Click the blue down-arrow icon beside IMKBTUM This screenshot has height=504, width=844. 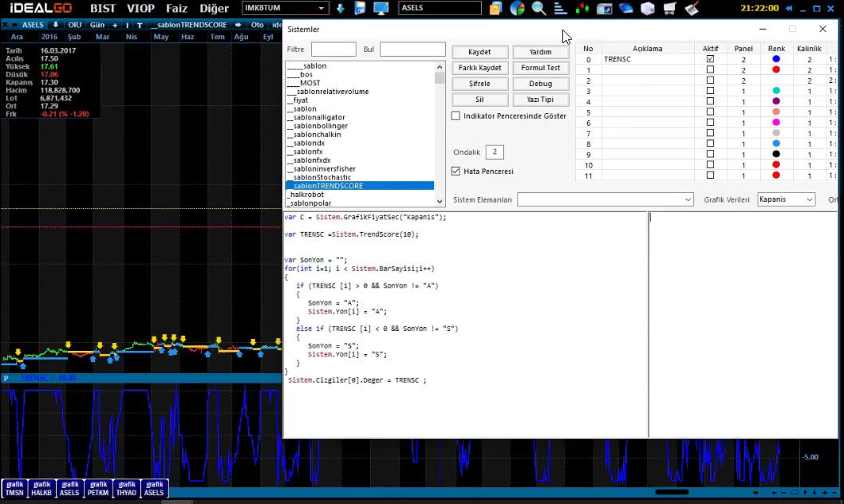(x=340, y=8)
